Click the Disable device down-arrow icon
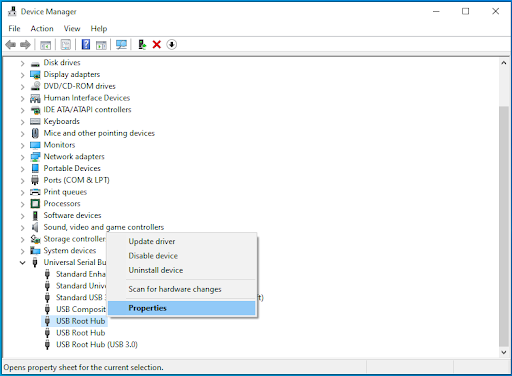This screenshot has width=512, height=376. 171,44
